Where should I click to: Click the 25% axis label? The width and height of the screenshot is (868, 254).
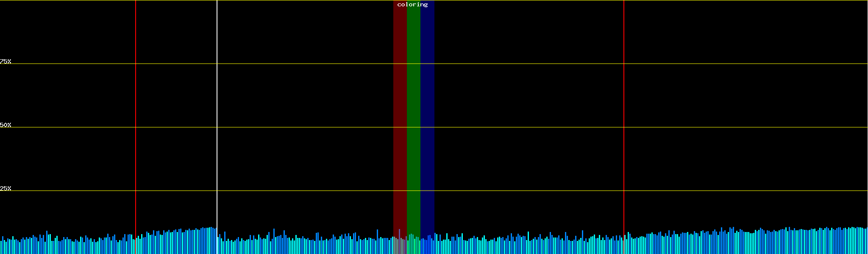(x=6, y=188)
